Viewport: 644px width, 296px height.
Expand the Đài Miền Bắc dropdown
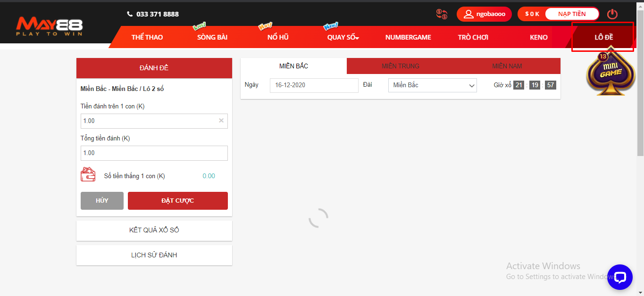click(x=432, y=85)
